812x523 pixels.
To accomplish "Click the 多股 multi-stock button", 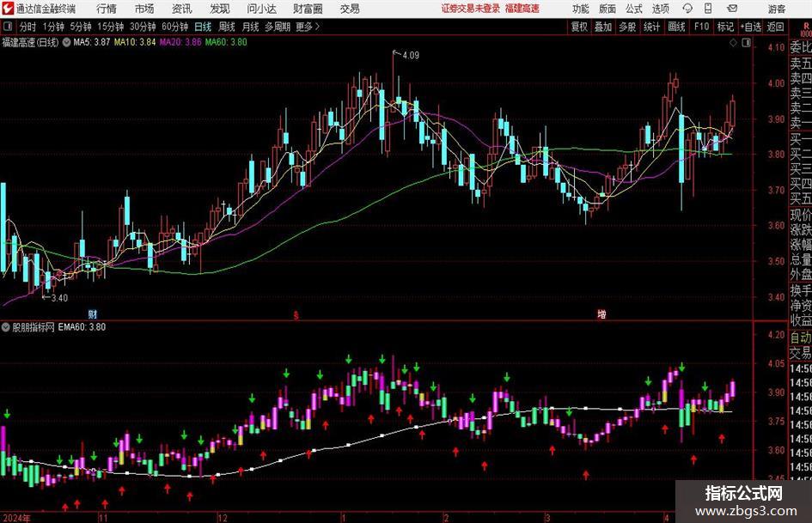I will click(x=627, y=27).
